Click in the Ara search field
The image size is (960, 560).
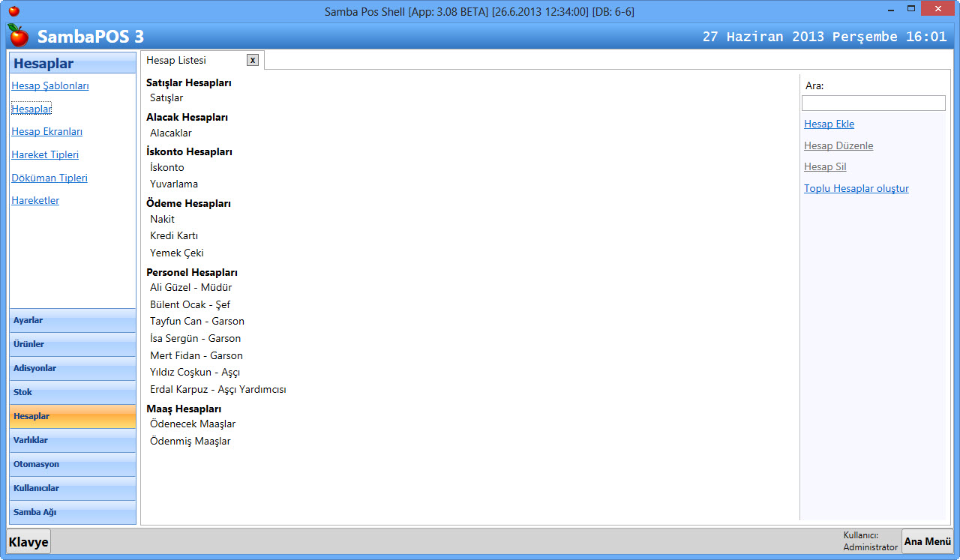click(873, 103)
